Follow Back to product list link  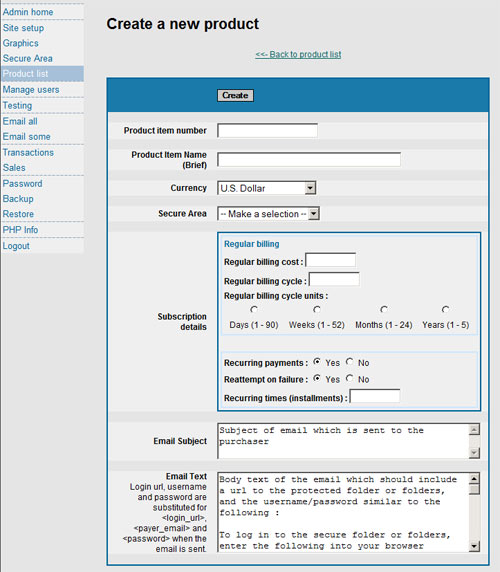(x=298, y=54)
